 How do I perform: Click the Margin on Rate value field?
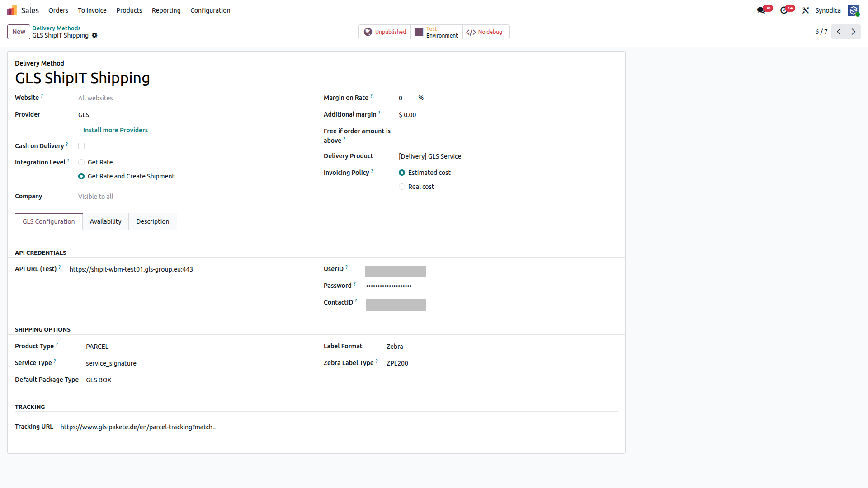pos(406,98)
